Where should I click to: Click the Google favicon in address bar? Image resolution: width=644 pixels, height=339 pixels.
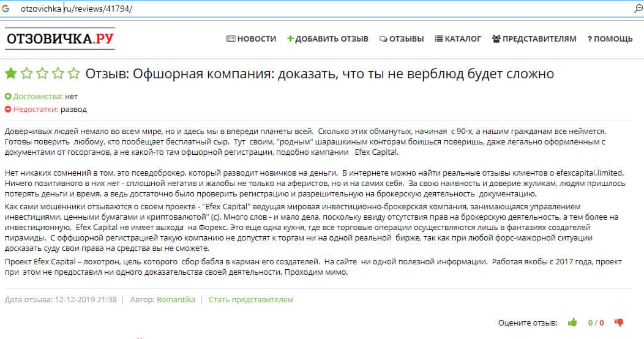[x=6, y=8]
